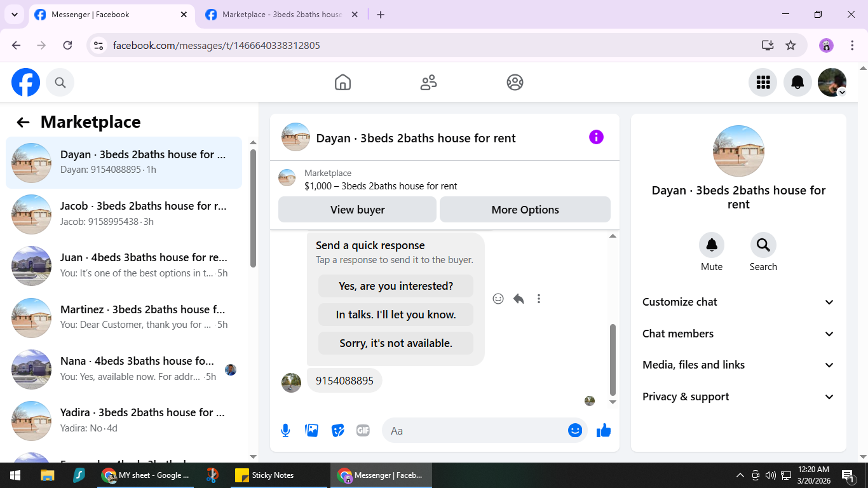Click the address bar URL
Image resolution: width=868 pixels, height=488 pixels.
(217, 45)
